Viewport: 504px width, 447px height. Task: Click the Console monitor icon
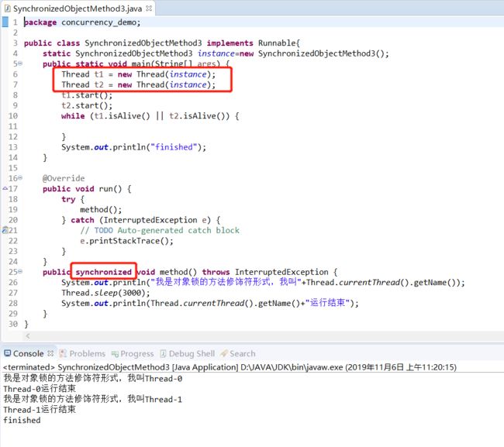click(x=8, y=353)
